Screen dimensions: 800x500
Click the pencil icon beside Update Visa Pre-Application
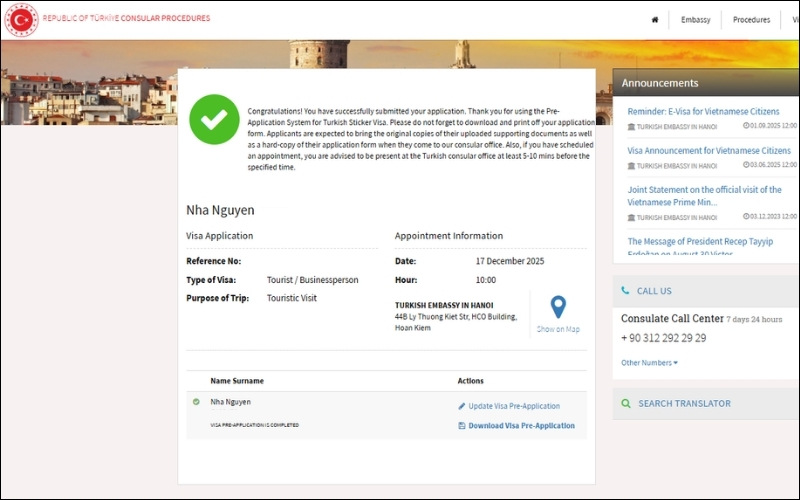(x=462, y=406)
